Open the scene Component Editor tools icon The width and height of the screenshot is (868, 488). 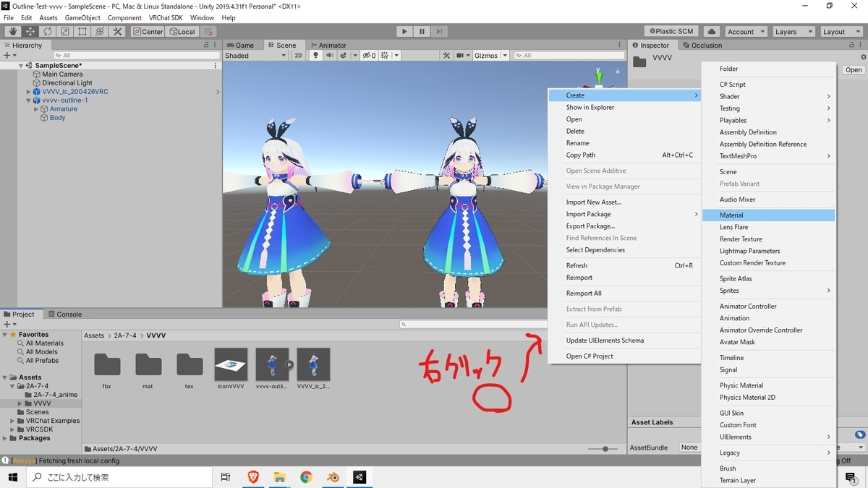coord(446,56)
